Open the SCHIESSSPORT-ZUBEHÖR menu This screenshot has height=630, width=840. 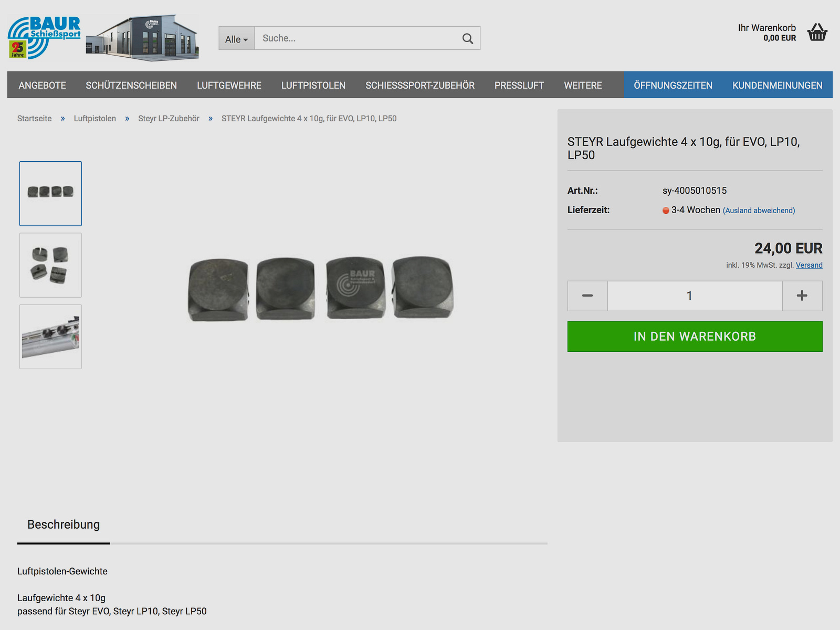click(420, 85)
